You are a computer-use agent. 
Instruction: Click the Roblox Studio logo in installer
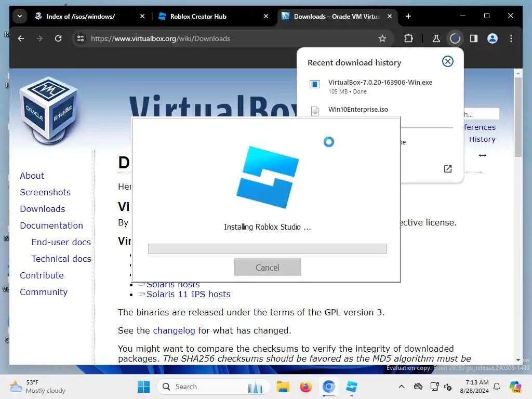coord(268,177)
